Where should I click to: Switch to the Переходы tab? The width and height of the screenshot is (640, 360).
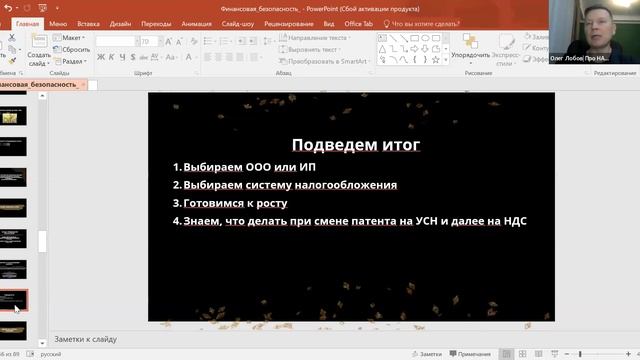point(156,24)
